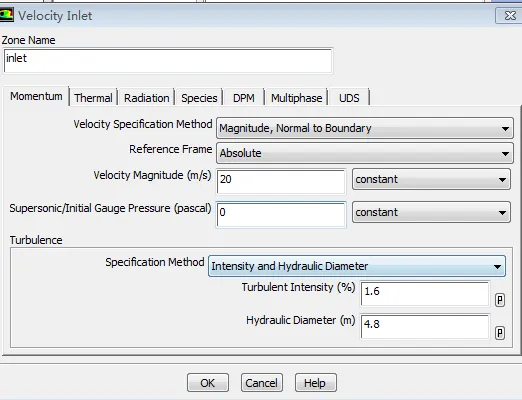This screenshot has width=522, height=400.
Task: Click the "Velocity Specification Method" label
Action: coord(143,124)
